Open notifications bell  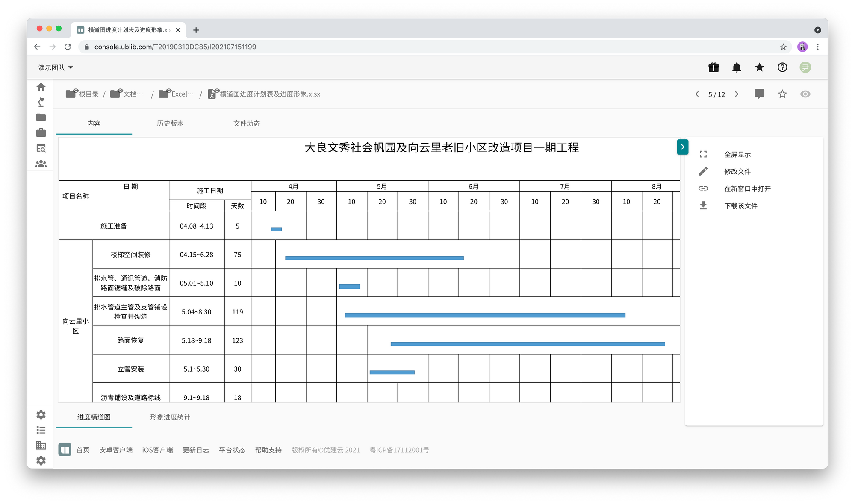pos(737,67)
